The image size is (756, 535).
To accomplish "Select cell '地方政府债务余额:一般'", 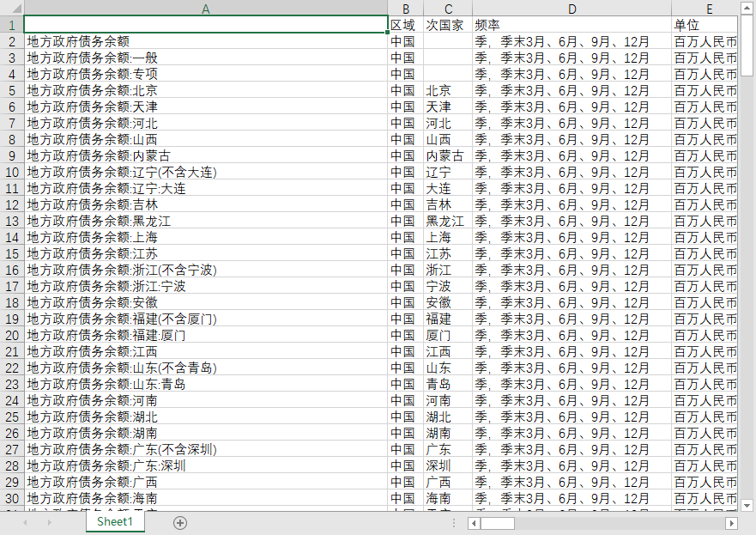I will 206,58.
